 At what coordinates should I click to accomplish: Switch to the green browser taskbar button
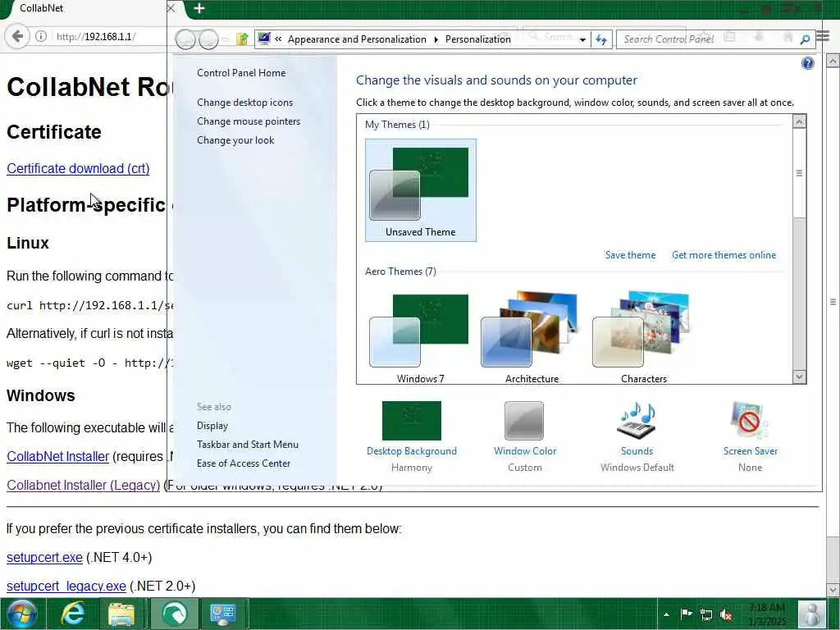(x=174, y=614)
